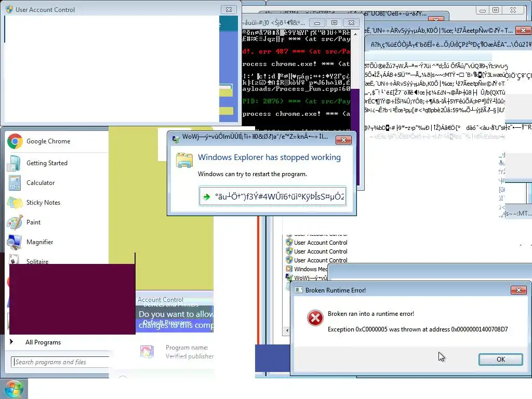The width and height of the screenshot is (532, 399).
Task: Click the Explorer crash dialog title icon
Action: [x=176, y=139]
